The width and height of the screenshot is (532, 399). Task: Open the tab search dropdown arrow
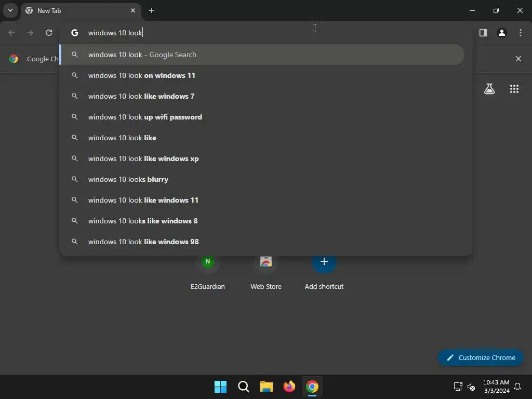(x=10, y=10)
